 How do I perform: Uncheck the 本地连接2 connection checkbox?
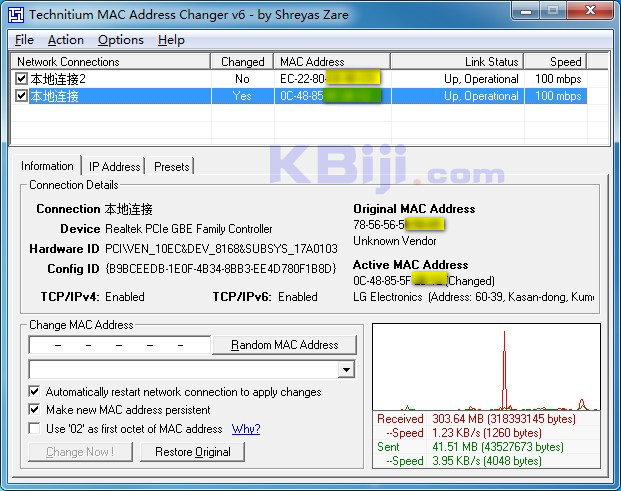(x=22, y=79)
